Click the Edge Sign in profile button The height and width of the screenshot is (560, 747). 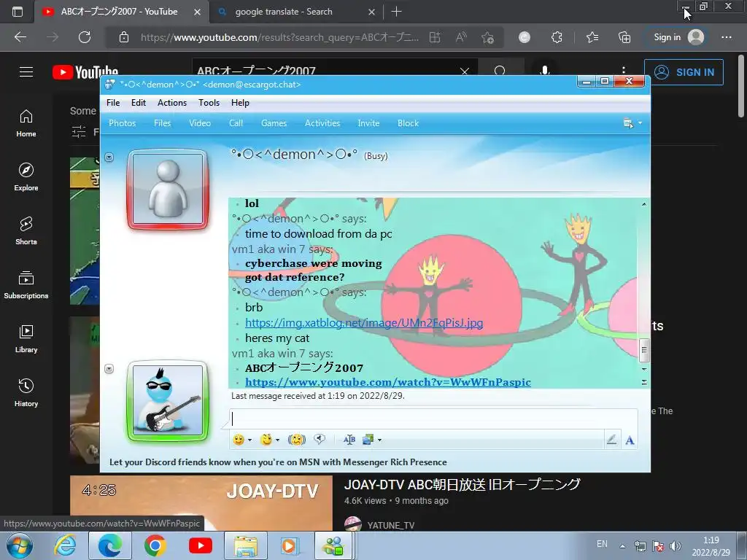click(x=677, y=37)
